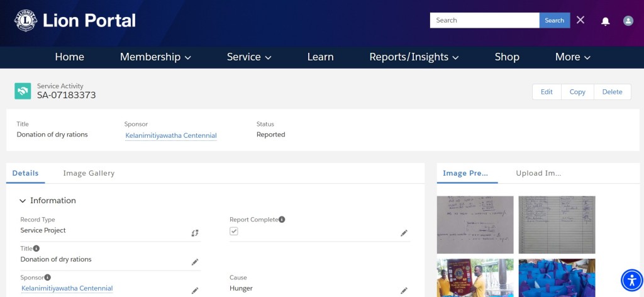Select the Image Preview tab
The image size is (644, 297).
click(x=465, y=173)
